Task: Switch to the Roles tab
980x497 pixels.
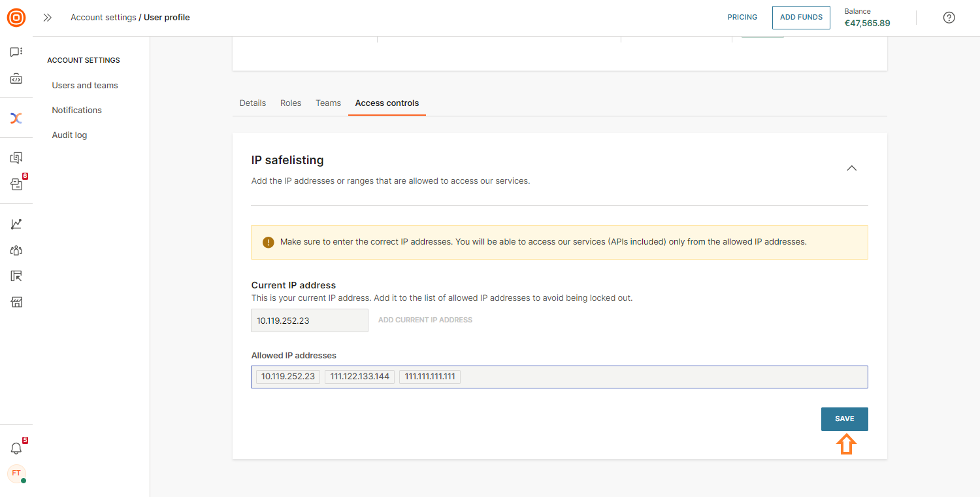Action: coord(291,103)
